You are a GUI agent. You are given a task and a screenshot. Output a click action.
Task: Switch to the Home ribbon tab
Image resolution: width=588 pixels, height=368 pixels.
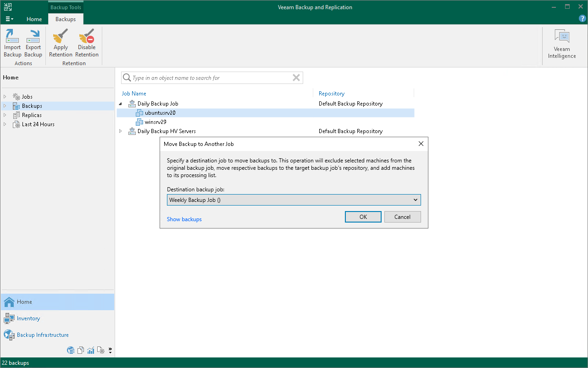point(34,19)
